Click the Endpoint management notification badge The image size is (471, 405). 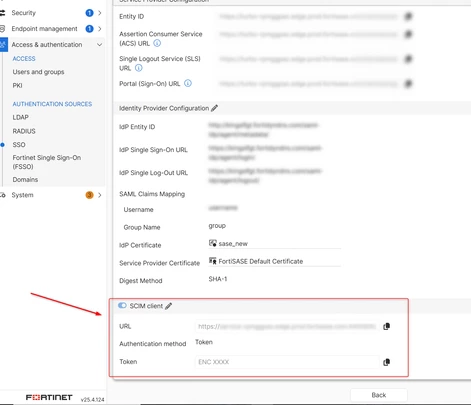click(89, 29)
